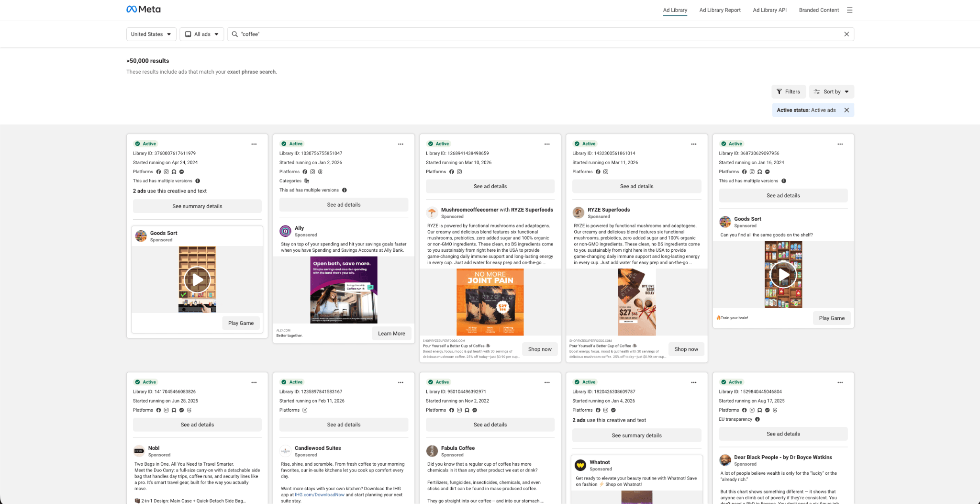Screen dimensions: 980x504
Task: See ad details for Candlewood Suites ad
Action: coord(344,425)
